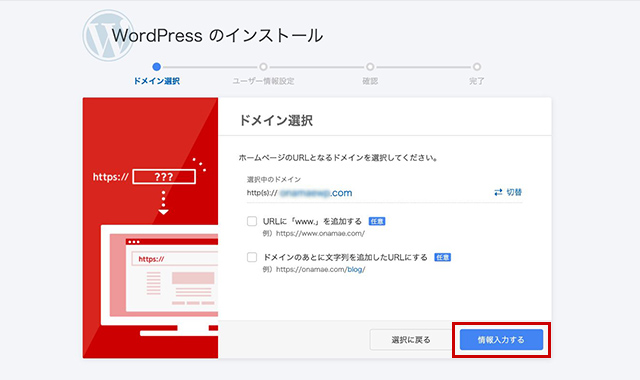Click the ホームページのURLとなるドメイン instruction text
This screenshot has width=640, height=380.
tap(338, 158)
